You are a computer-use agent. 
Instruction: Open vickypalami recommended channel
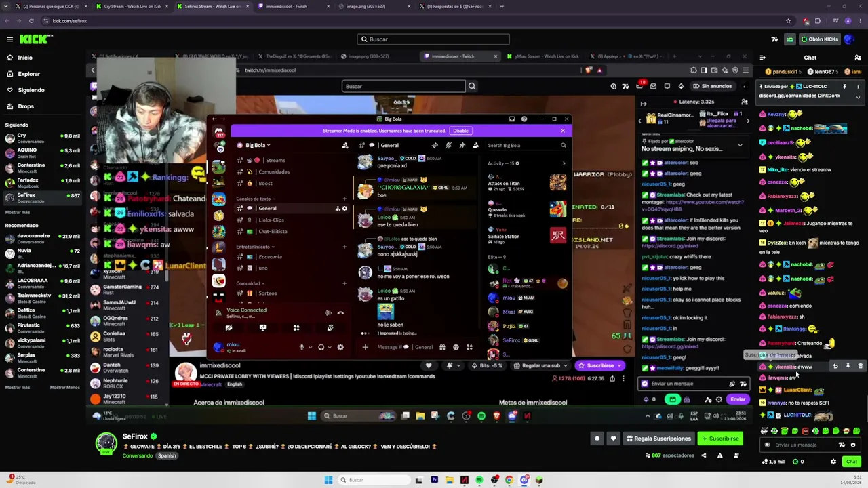point(42,342)
